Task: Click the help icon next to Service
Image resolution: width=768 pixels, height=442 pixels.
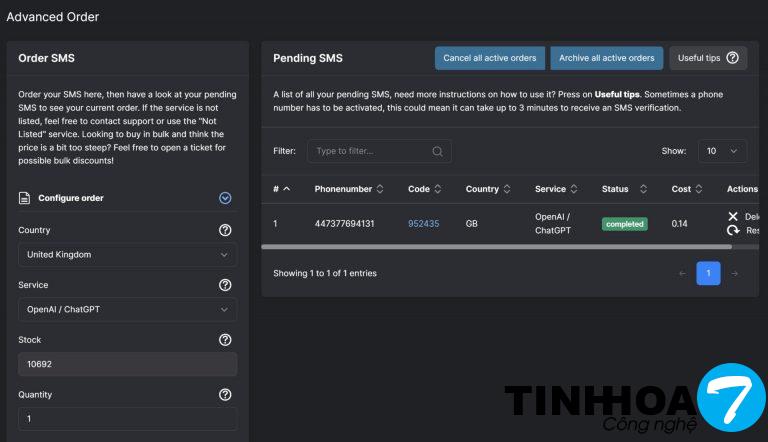Action: pos(225,285)
